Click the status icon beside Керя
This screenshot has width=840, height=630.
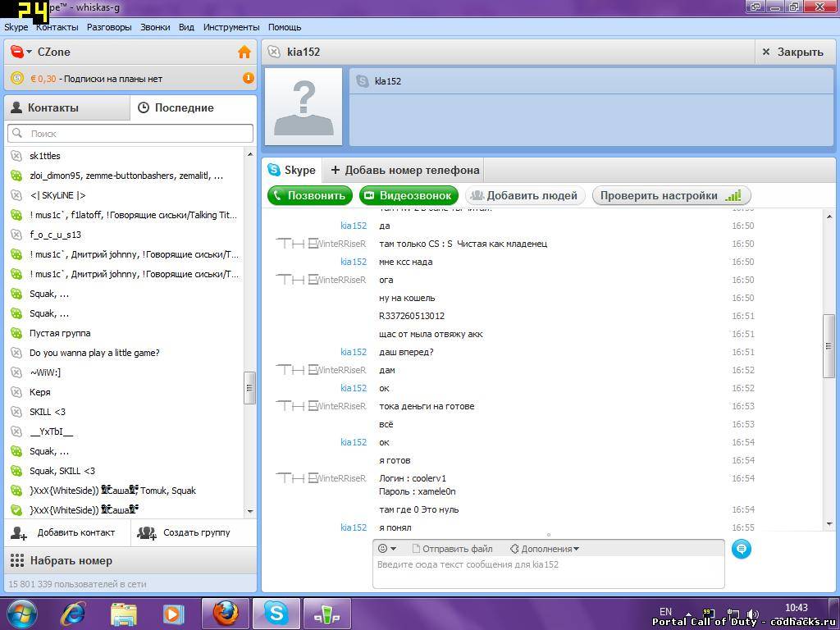tap(16, 392)
